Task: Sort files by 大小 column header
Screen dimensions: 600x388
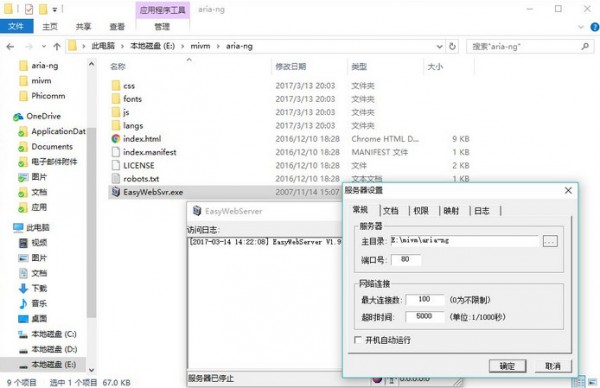Action: [435, 67]
